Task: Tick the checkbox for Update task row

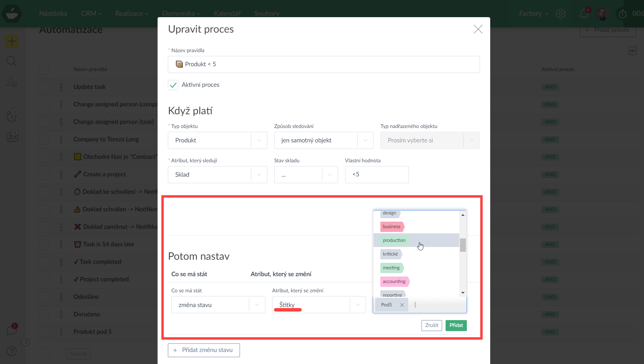Action: click(x=44, y=87)
